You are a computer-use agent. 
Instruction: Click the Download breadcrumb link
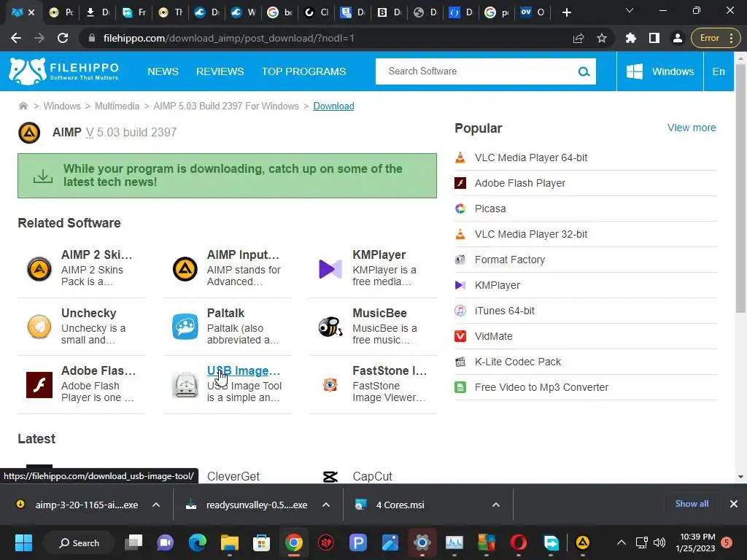click(x=333, y=106)
